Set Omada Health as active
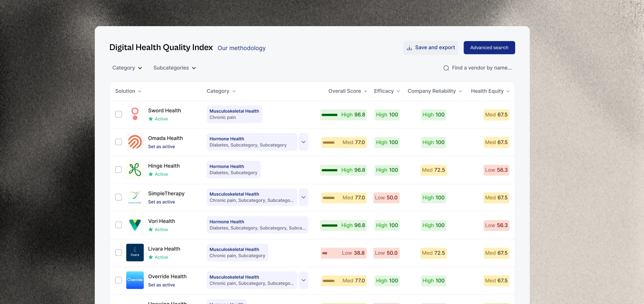This screenshot has width=644, height=304. pyautogui.click(x=161, y=147)
